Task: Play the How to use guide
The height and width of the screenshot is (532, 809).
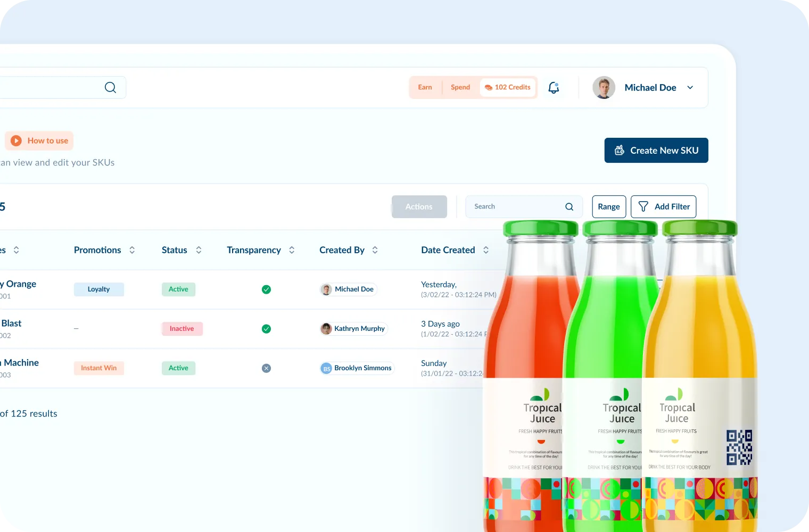Action: point(39,141)
